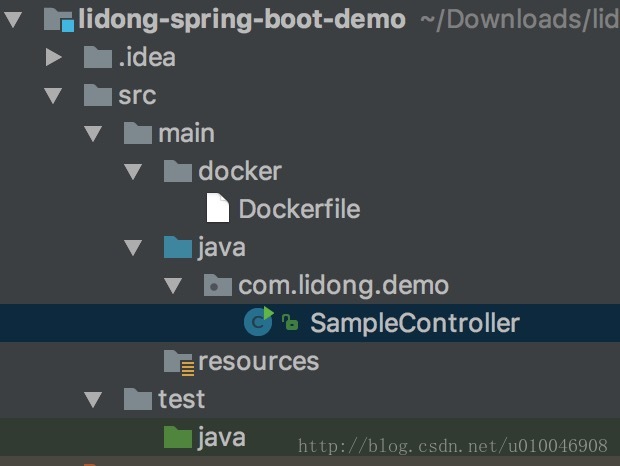The image size is (620, 466).
Task: Select the resources folder label
Action: (258, 361)
